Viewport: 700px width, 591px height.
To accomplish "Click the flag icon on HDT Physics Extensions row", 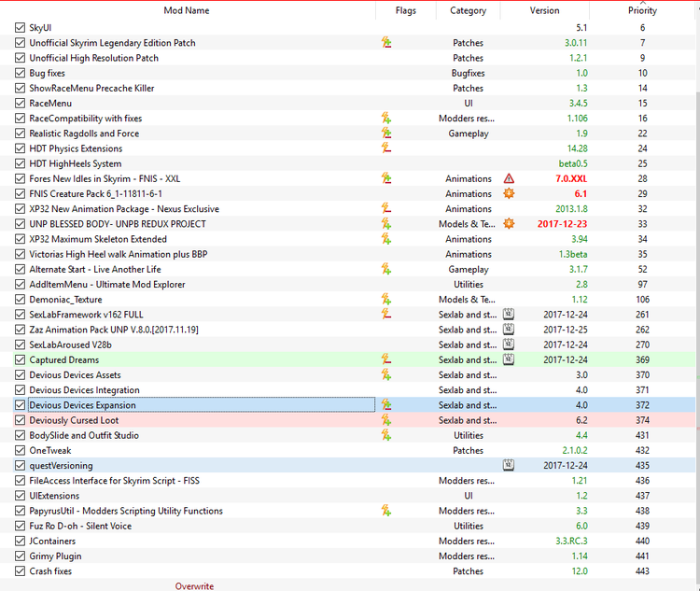I will (386, 148).
